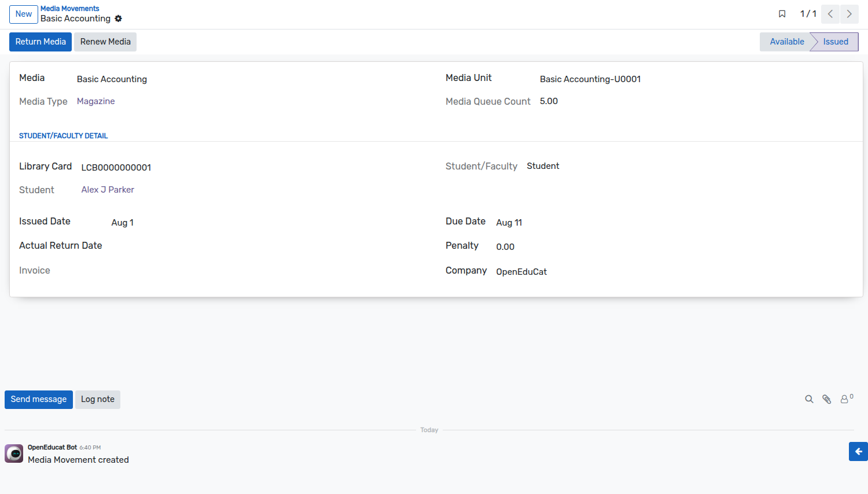The width and height of the screenshot is (868, 494).
Task: Click the blue back arrow button
Action: [x=858, y=451]
